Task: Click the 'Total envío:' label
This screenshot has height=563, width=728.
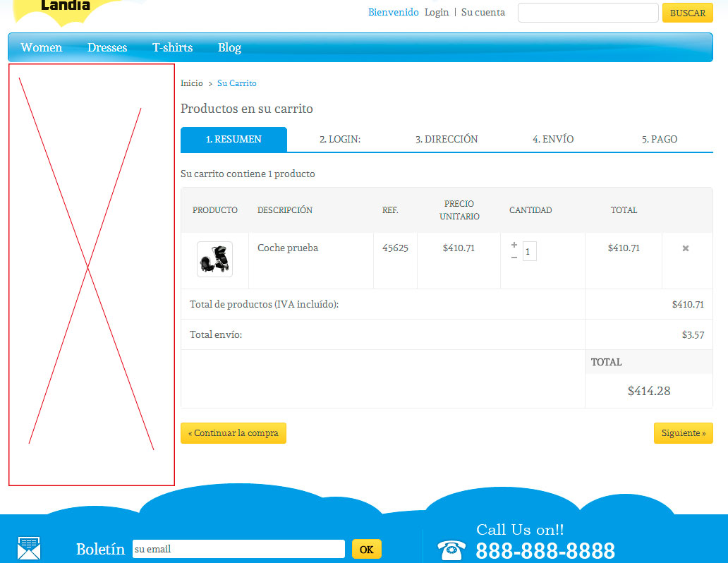Action: [216, 334]
